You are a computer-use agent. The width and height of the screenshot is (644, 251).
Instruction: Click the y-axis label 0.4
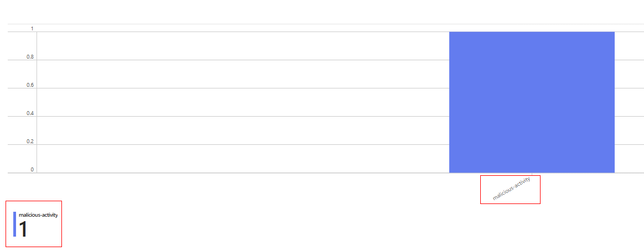[x=30, y=113]
